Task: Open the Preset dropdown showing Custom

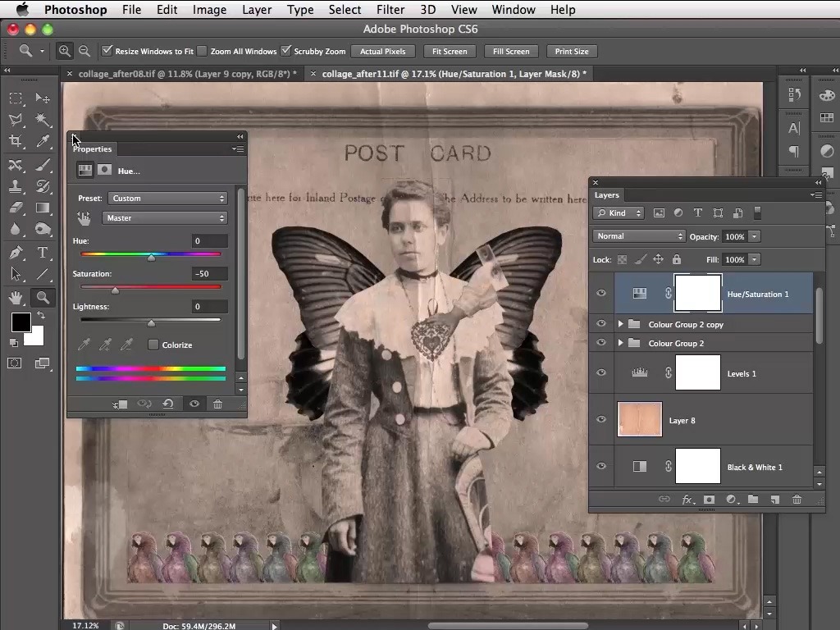Action: click(167, 199)
